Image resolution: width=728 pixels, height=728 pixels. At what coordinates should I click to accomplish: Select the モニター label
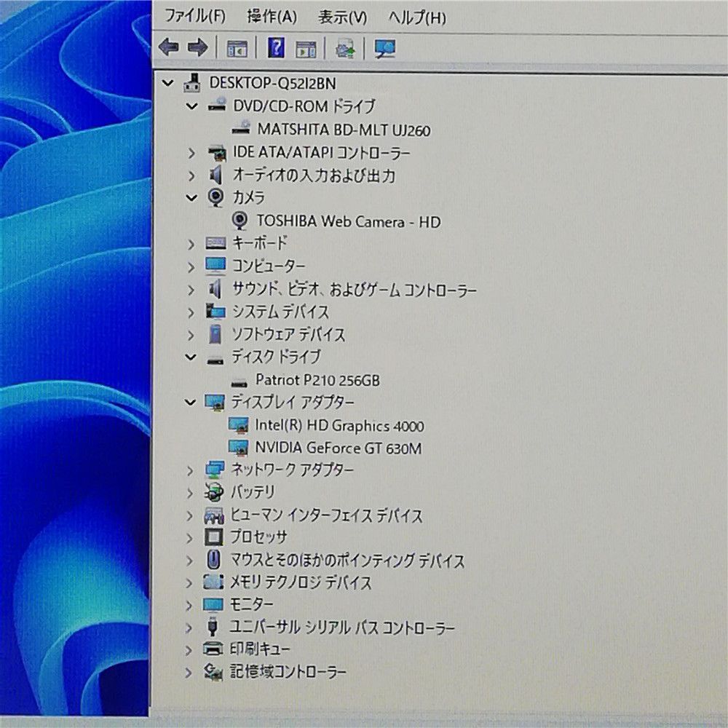tap(251, 604)
